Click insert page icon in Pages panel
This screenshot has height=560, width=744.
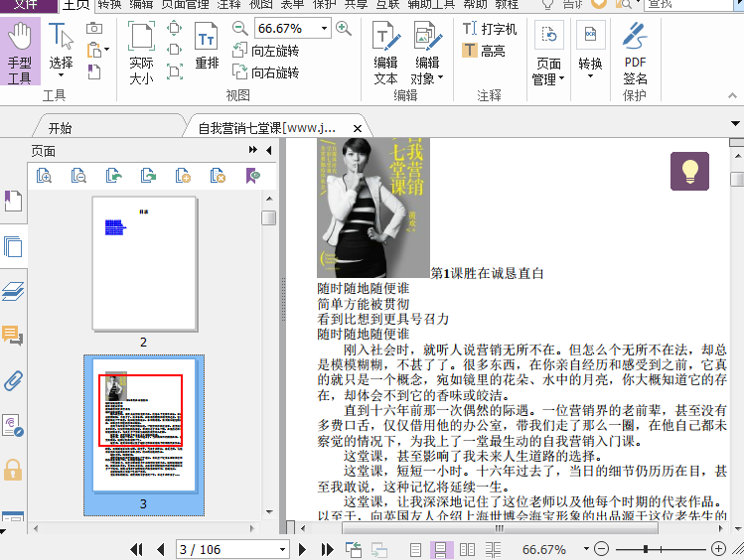183,176
